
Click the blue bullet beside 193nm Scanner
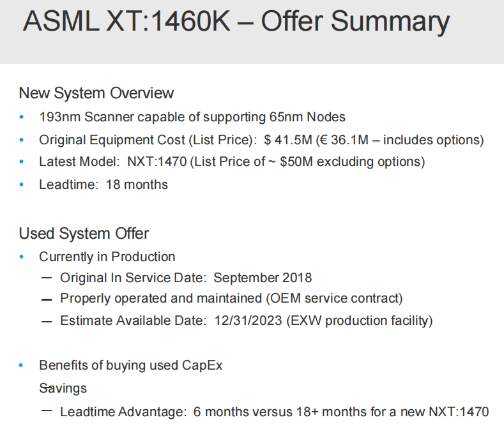pyautogui.click(x=23, y=117)
